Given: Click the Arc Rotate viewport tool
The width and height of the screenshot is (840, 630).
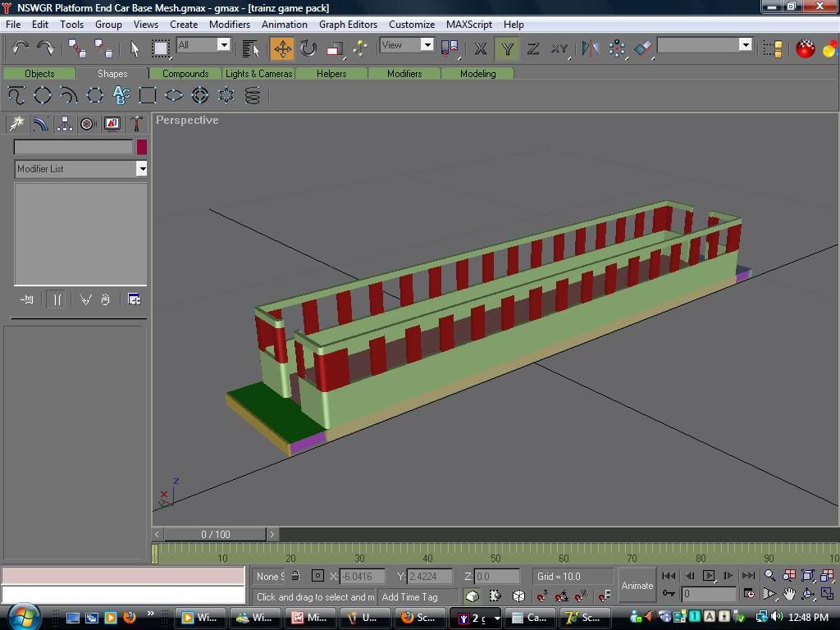Looking at the screenshot, I should (808, 594).
